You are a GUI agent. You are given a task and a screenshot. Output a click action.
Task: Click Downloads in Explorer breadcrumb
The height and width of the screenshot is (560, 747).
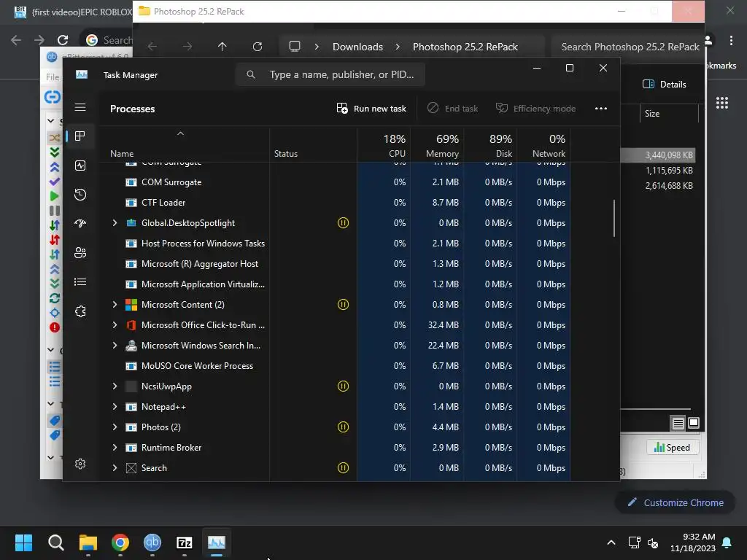click(357, 47)
